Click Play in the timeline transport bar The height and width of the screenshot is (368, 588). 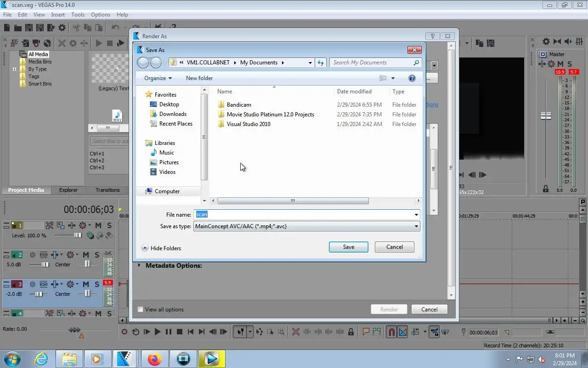tap(158, 332)
